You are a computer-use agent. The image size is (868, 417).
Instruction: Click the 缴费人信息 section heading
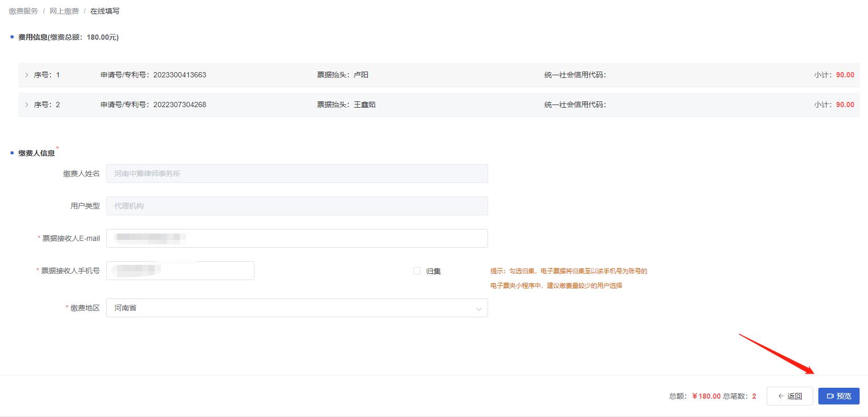point(37,153)
